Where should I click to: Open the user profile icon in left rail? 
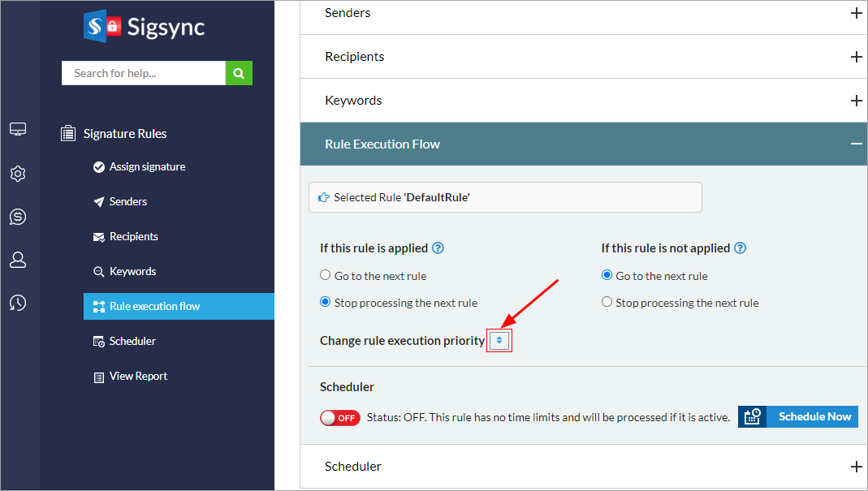pos(18,260)
